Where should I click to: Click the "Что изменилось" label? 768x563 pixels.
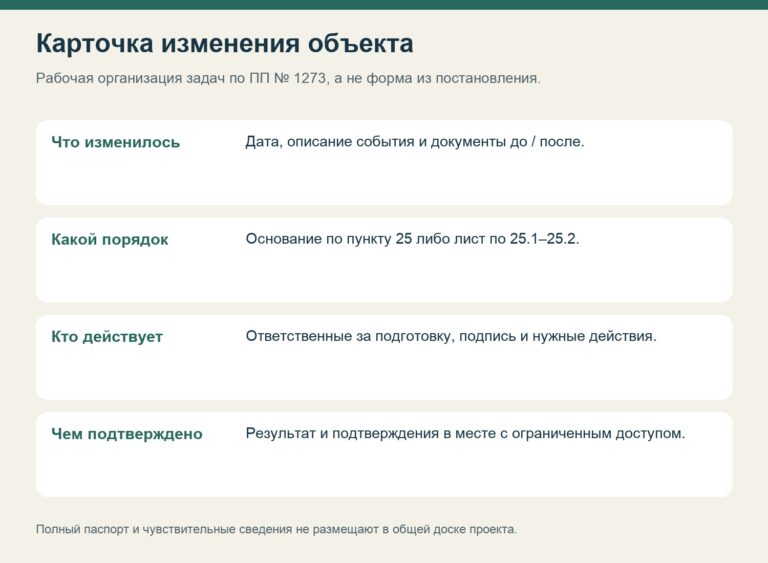tap(116, 142)
